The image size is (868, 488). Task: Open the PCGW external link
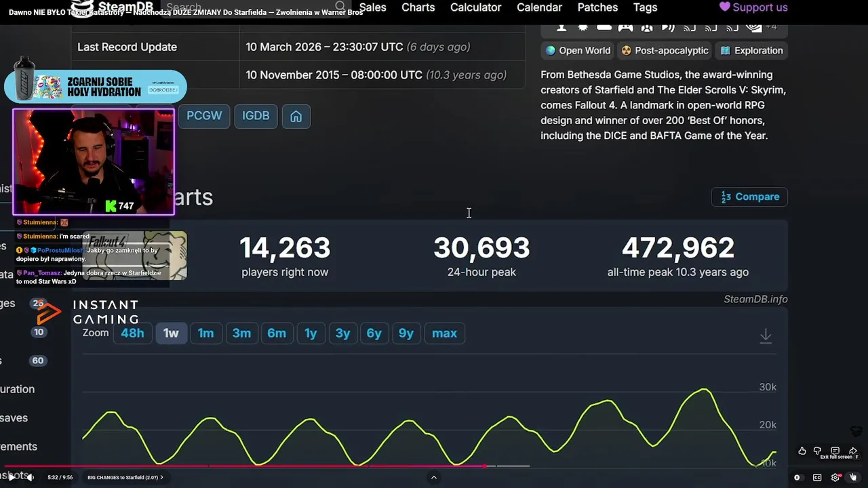204,116
